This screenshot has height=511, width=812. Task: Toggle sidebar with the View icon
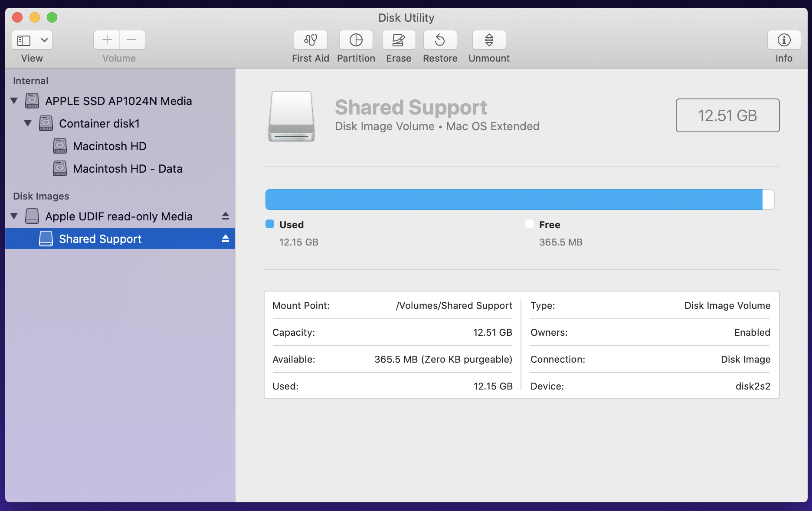[24, 40]
